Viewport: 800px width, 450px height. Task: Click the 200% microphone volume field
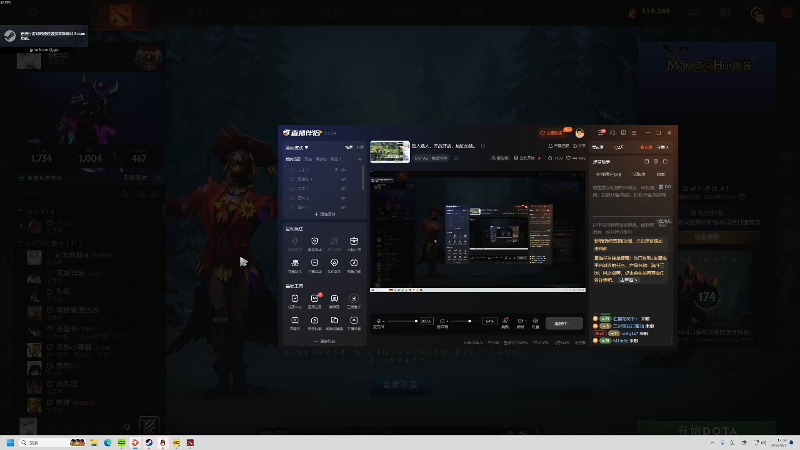tap(427, 321)
